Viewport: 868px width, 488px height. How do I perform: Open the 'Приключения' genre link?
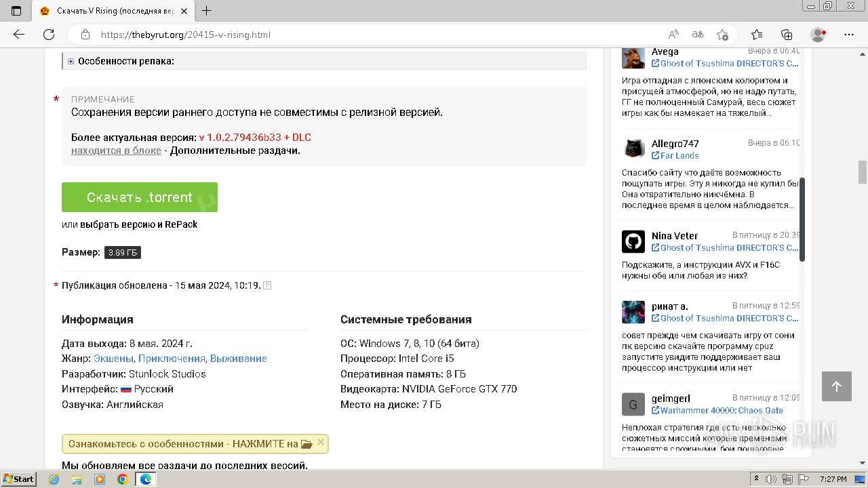pos(172,359)
